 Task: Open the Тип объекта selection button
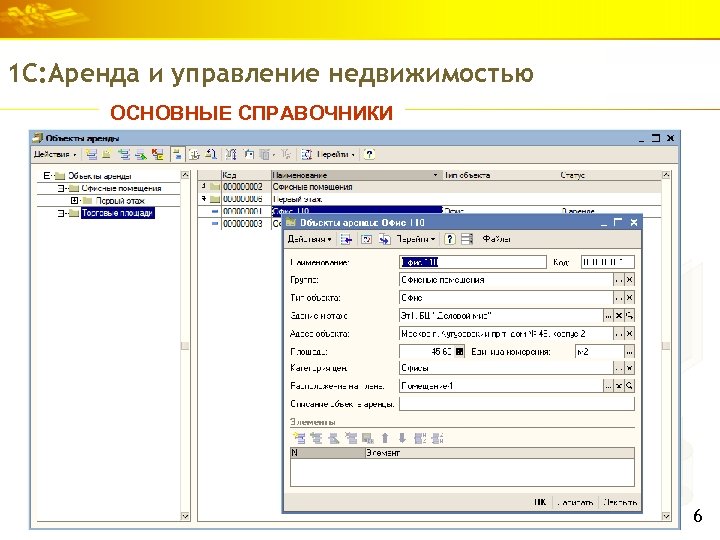pyautogui.click(x=619, y=298)
